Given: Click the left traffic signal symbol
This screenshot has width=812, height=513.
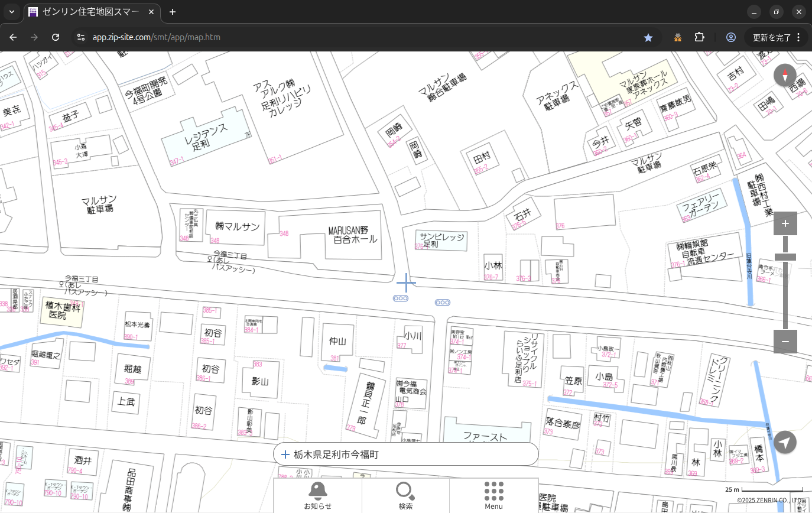Looking at the screenshot, I should (x=401, y=298).
